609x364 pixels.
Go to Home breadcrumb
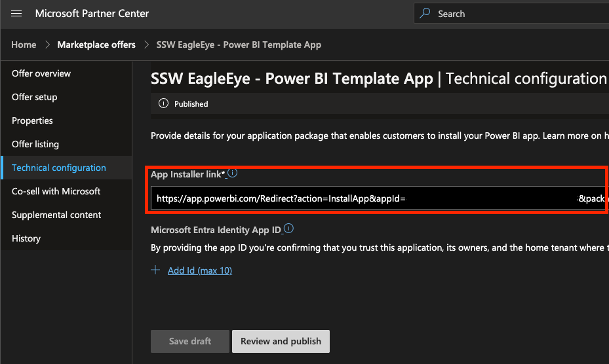point(24,45)
